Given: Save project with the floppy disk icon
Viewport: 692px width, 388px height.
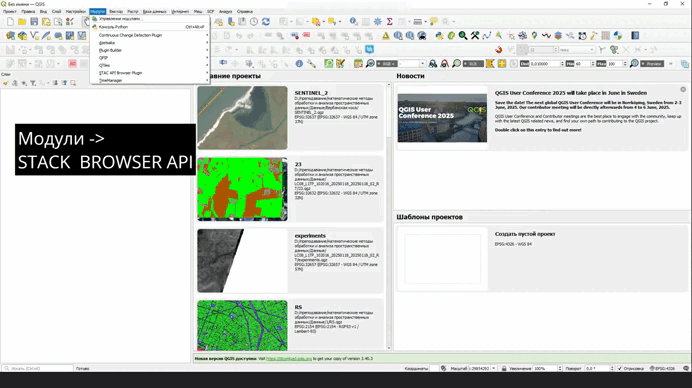Looking at the screenshot, I should click(x=34, y=22).
